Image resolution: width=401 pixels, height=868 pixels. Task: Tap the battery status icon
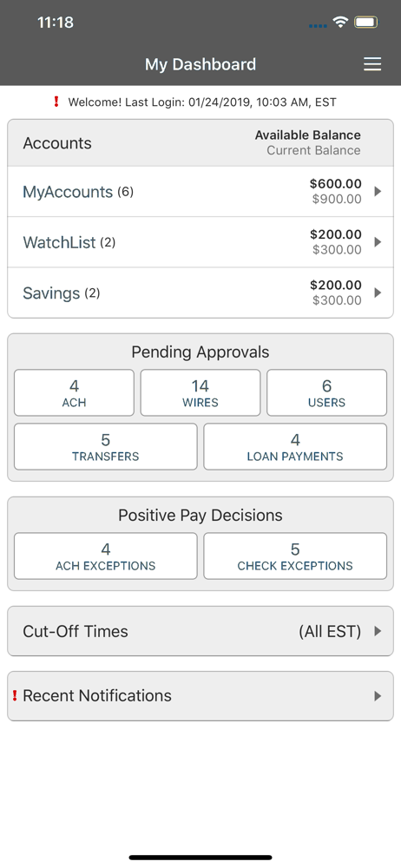pos(366,23)
